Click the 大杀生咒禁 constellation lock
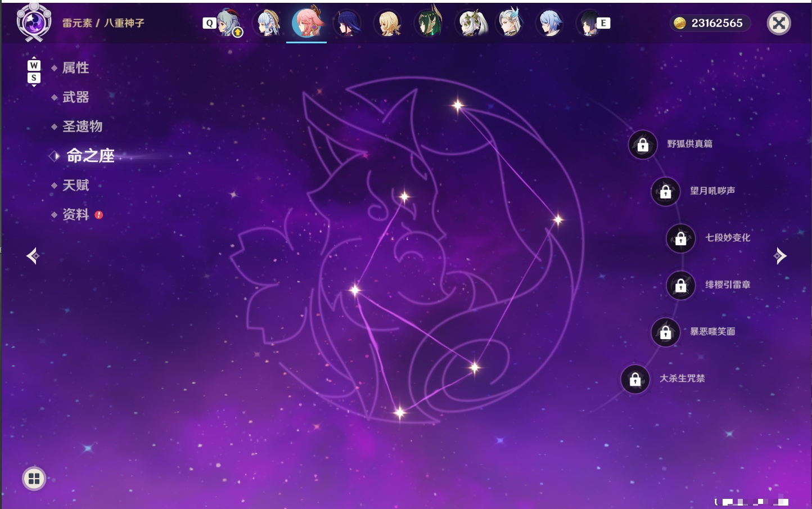Viewport: 812px width, 509px height. (x=635, y=379)
